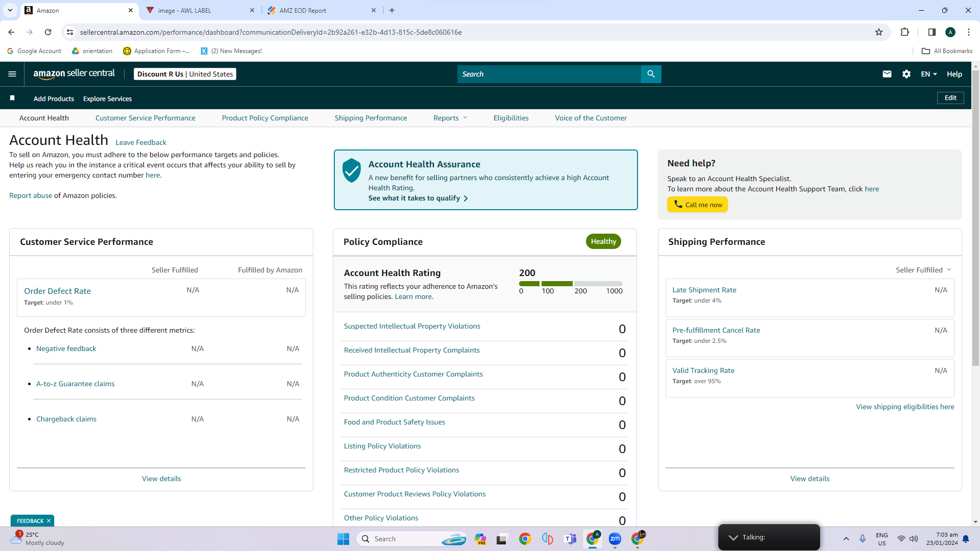The height and width of the screenshot is (551, 980).
Task: Open the Help link in the header
Action: tap(954, 74)
